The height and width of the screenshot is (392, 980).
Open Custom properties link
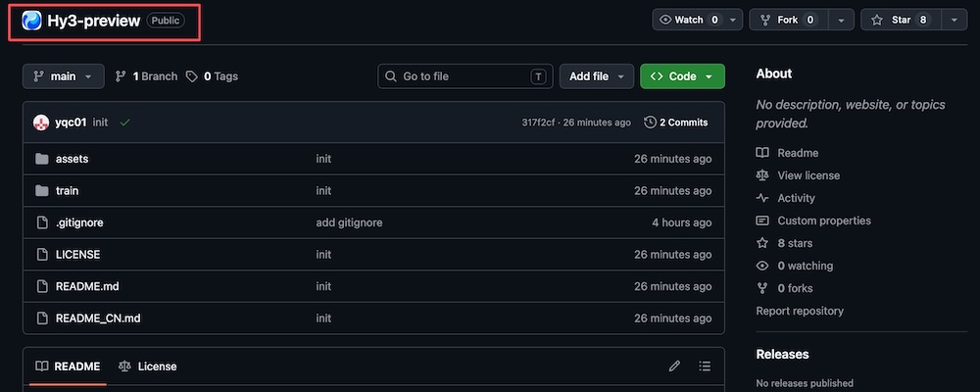tap(824, 220)
